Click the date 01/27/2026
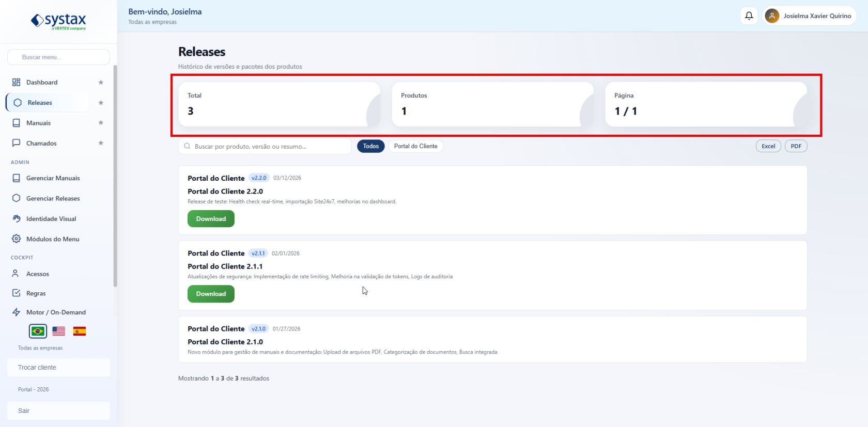The height and width of the screenshot is (427, 868). click(287, 329)
